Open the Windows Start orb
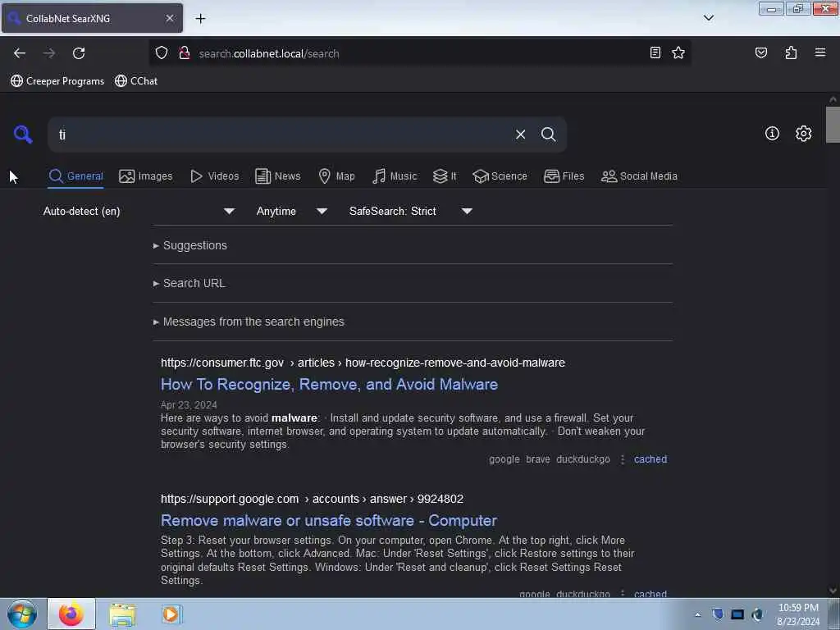The height and width of the screenshot is (630, 840). click(22, 614)
